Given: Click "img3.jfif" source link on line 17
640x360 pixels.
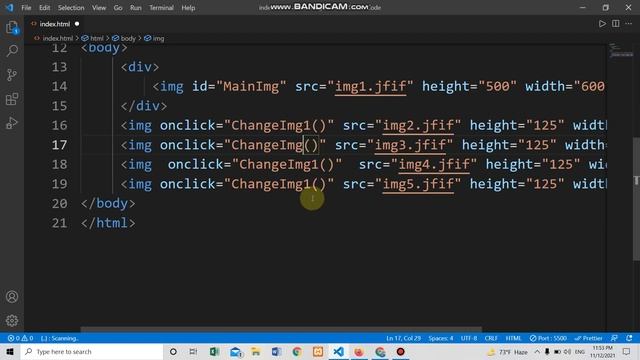Looking at the screenshot, I should (410, 145).
